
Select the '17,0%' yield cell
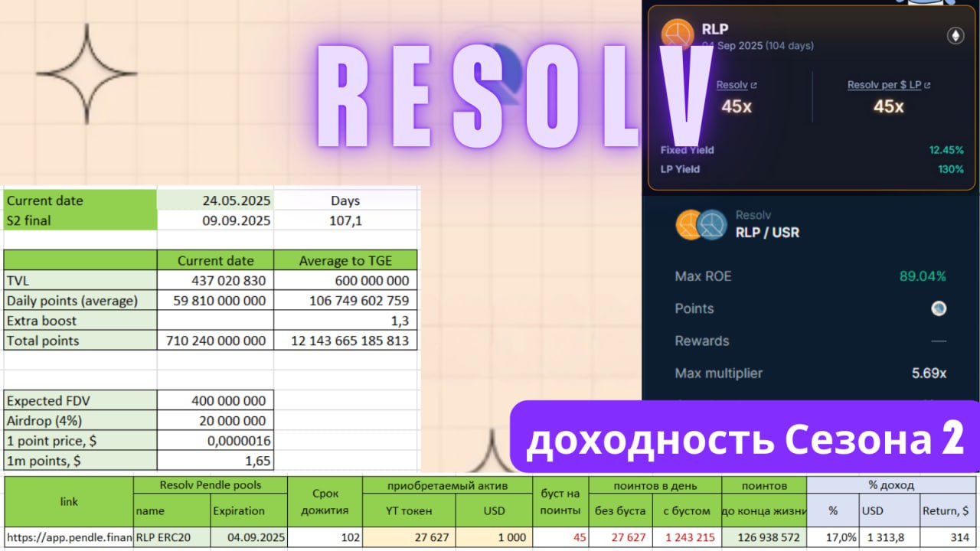(833, 537)
